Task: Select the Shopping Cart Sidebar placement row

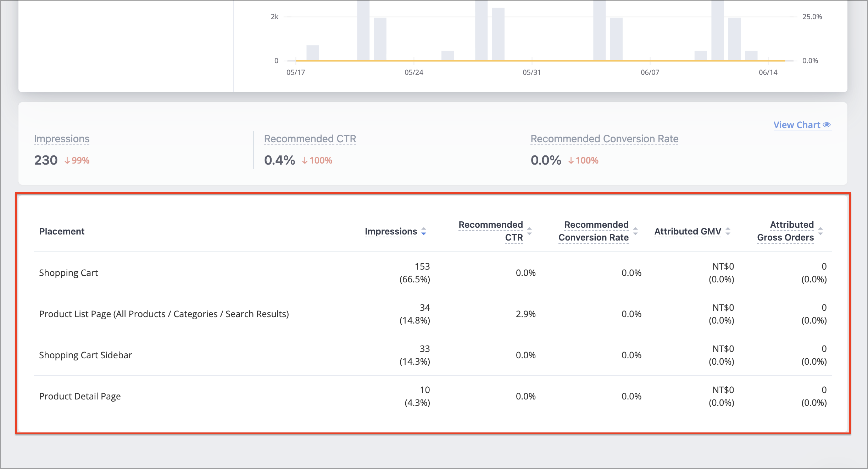Action: pos(433,355)
